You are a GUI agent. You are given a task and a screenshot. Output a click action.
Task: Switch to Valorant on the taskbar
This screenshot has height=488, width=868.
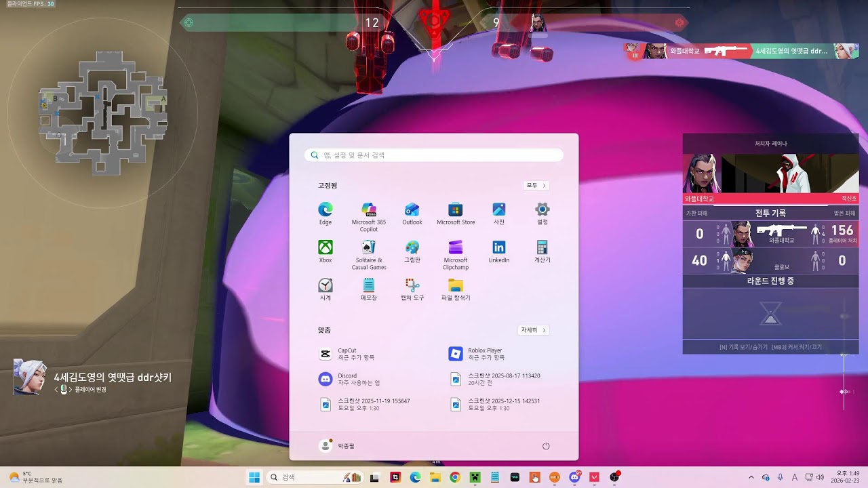click(595, 477)
